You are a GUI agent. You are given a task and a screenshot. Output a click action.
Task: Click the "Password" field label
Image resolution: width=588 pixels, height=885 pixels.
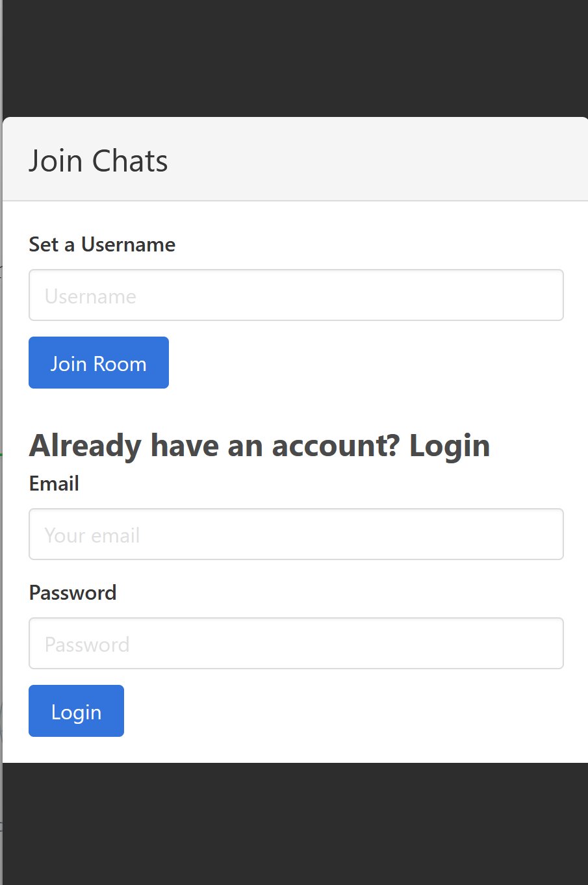73,593
